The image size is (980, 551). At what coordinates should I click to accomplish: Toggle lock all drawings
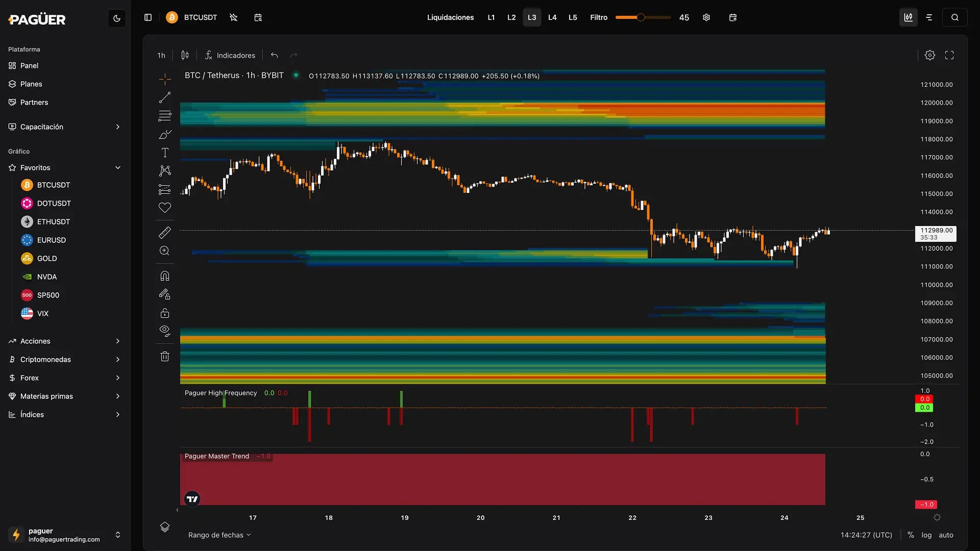tap(165, 313)
